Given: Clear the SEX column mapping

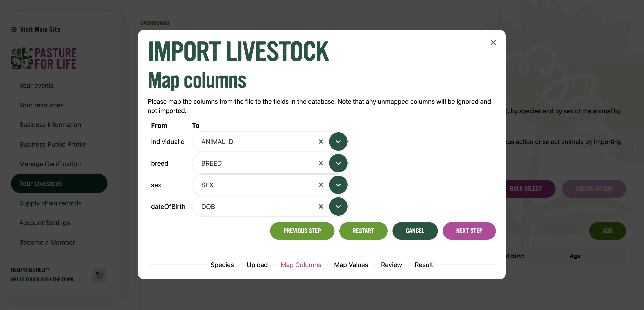Looking at the screenshot, I should pyautogui.click(x=321, y=185).
